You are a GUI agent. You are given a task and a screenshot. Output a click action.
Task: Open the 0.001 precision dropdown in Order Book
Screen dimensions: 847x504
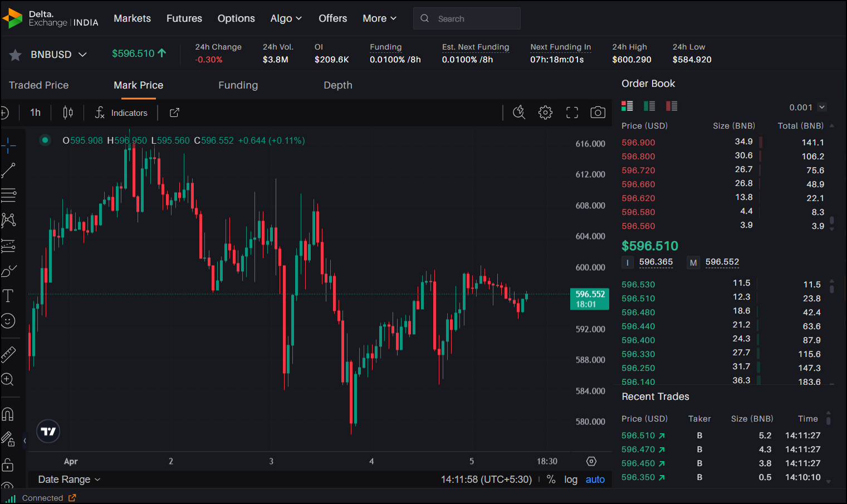(806, 107)
